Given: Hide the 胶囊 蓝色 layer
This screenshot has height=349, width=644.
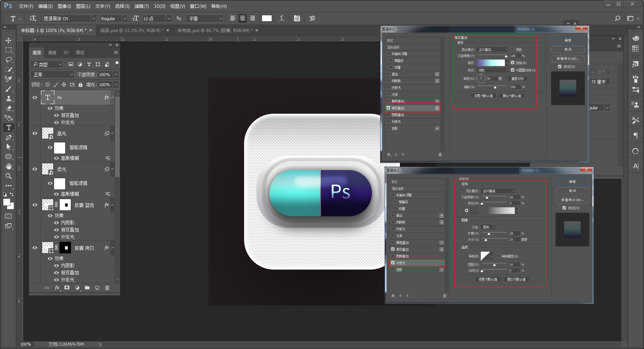Looking at the screenshot, I should [x=35, y=205].
